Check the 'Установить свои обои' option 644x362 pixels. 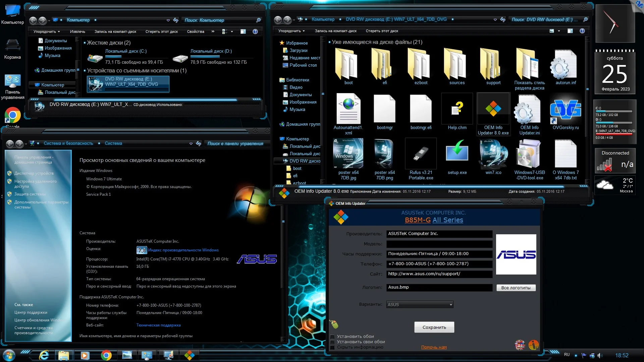pos(332,342)
